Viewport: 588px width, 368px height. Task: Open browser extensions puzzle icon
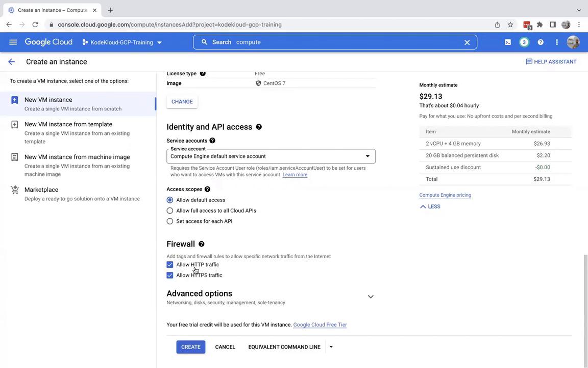[x=540, y=25]
